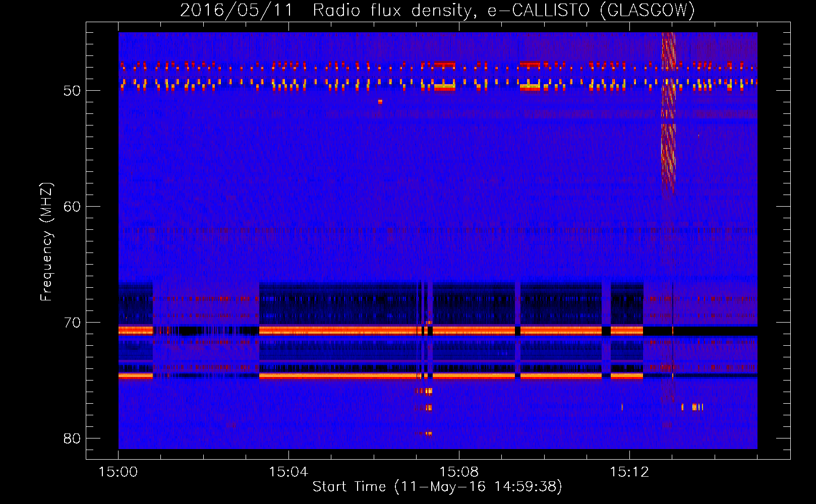Click the isolated orange spot just below 50 MHz
Viewport: 816px width, 504px height.
[380, 102]
